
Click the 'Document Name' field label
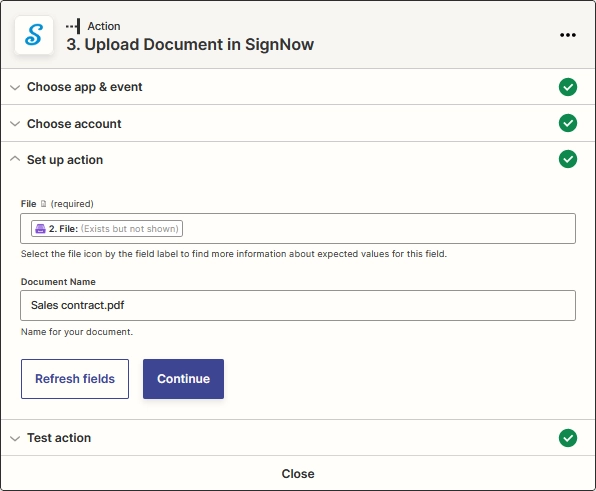[58, 282]
